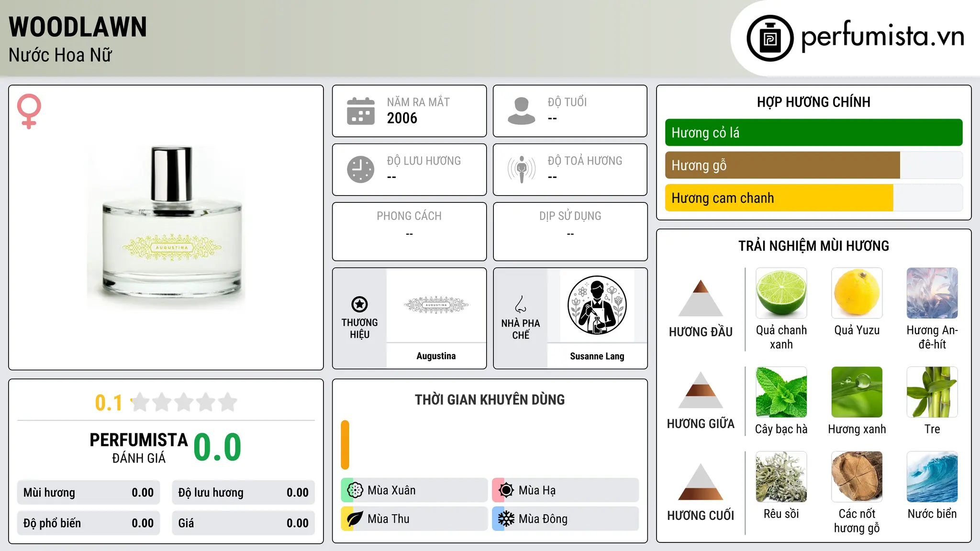Click the pink female gender symbol
980x551 pixels.
(x=29, y=111)
